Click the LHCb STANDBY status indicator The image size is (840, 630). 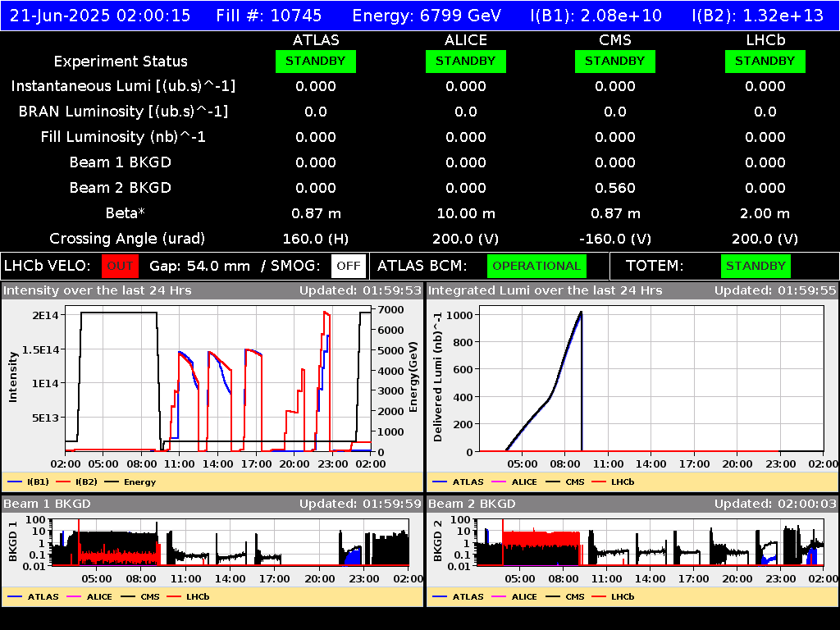coord(765,62)
